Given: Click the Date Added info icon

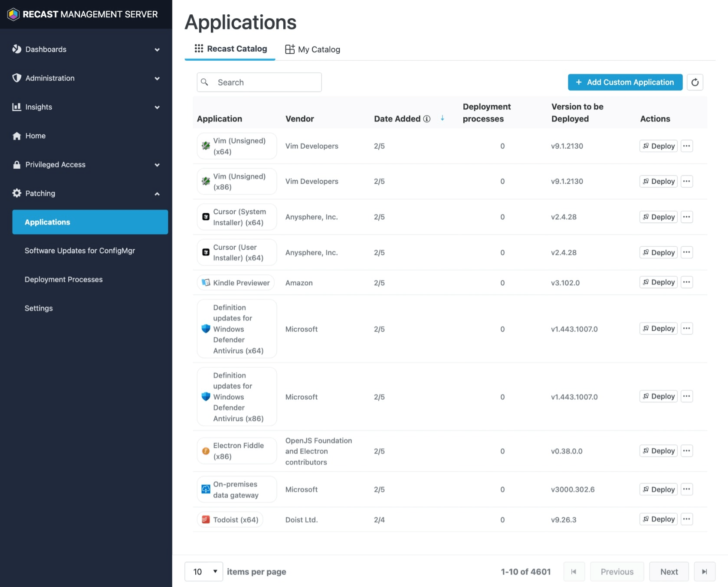Looking at the screenshot, I should coord(427,119).
